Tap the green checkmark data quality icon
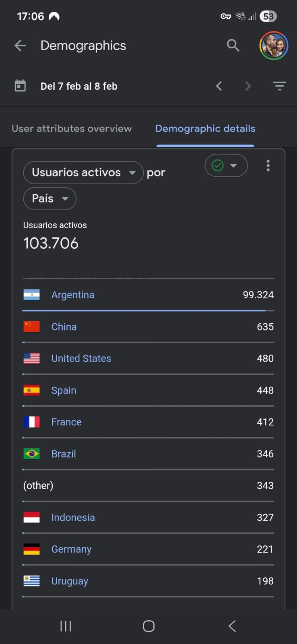Image resolution: width=297 pixels, height=644 pixels. [x=217, y=165]
